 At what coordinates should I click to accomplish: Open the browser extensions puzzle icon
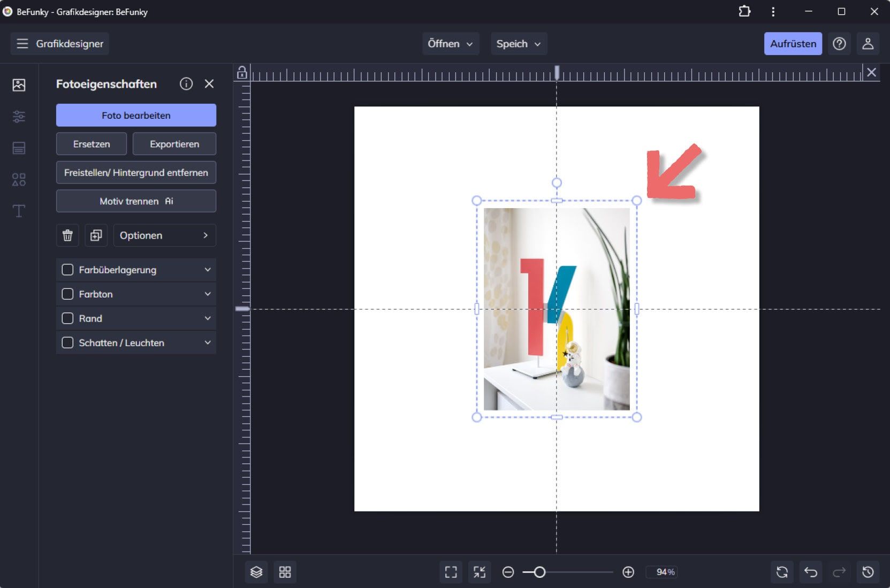[744, 11]
